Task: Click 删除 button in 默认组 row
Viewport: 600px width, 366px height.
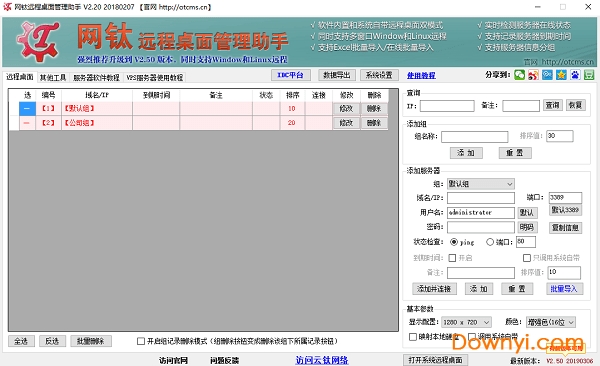Action: coord(374,109)
